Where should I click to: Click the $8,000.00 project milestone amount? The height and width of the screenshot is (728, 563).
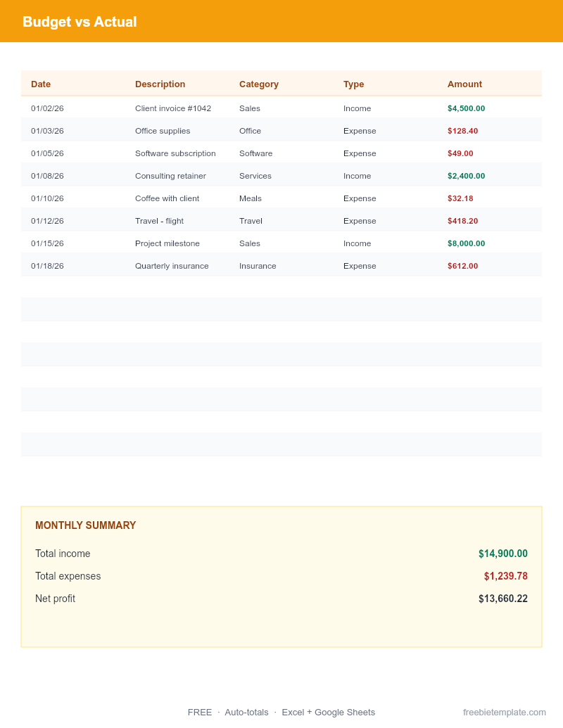tap(466, 243)
